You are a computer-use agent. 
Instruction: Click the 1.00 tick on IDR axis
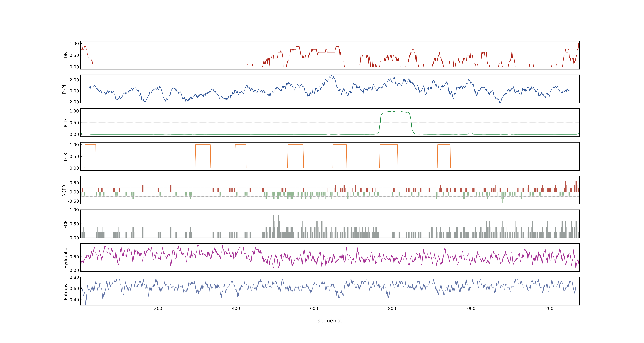point(74,44)
